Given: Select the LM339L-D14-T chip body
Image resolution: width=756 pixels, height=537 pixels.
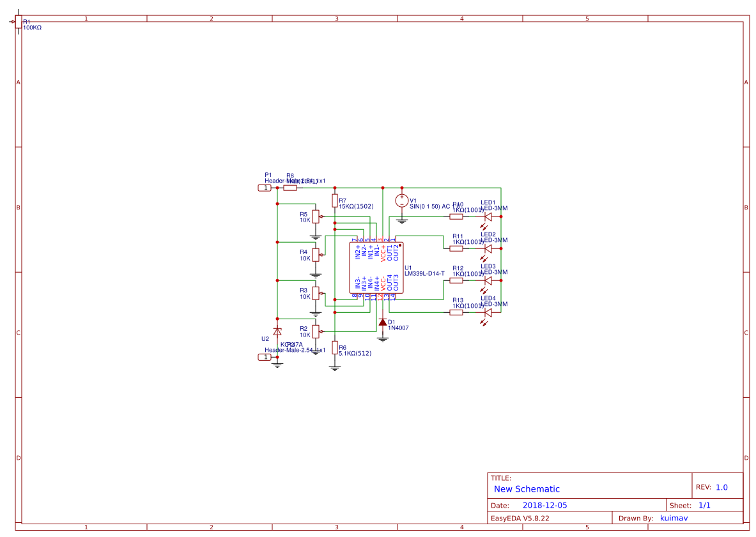Looking at the screenshot, I should coord(377,268).
